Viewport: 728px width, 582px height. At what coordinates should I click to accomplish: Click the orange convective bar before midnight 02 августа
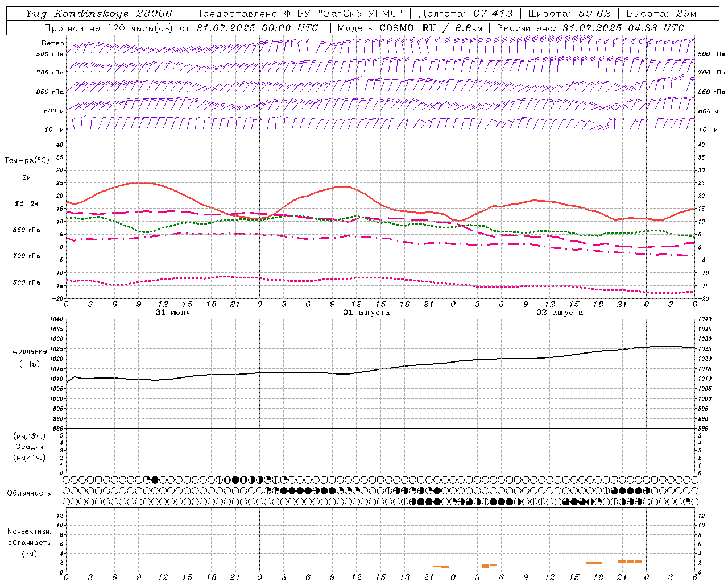click(441, 566)
